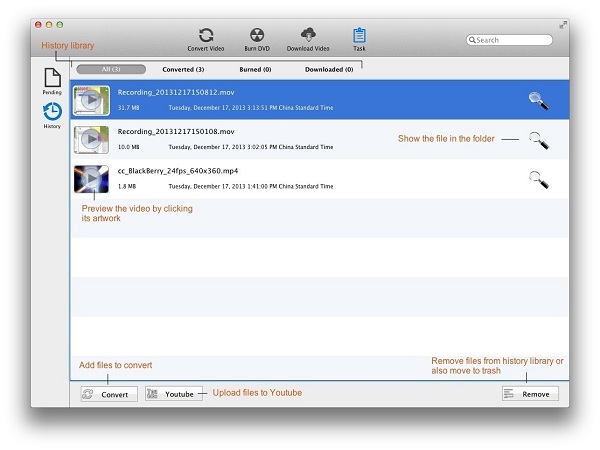Image resolution: width=600 pixels, height=450 pixels.
Task: Click the 3:02:05 PM timestamp text
Action: [251, 147]
